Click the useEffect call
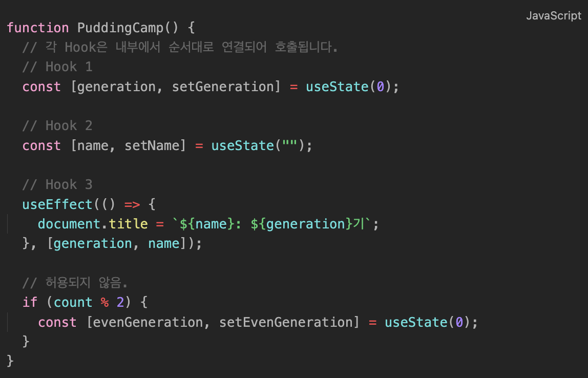 coord(57,204)
